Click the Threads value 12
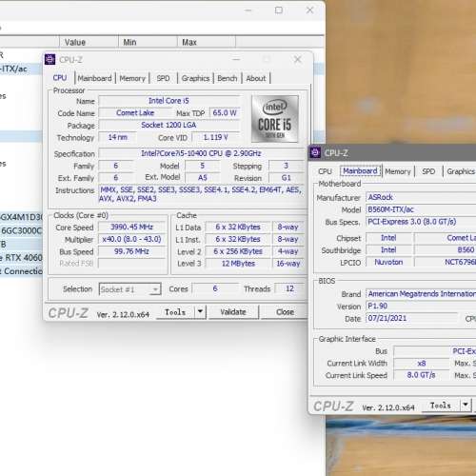Screen dimensions: 476x476 [289, 288]
